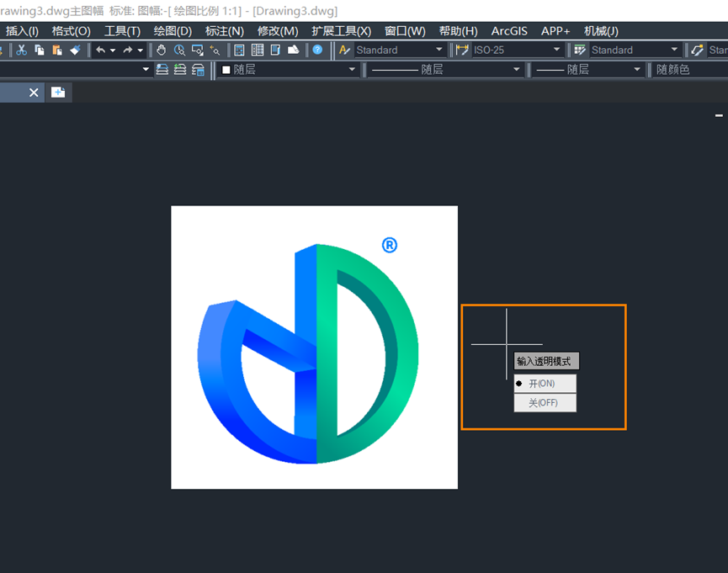This screenshot has height=573, width=728.
Task: Open the 随层 color dropdown
Action: coord(352,70)
